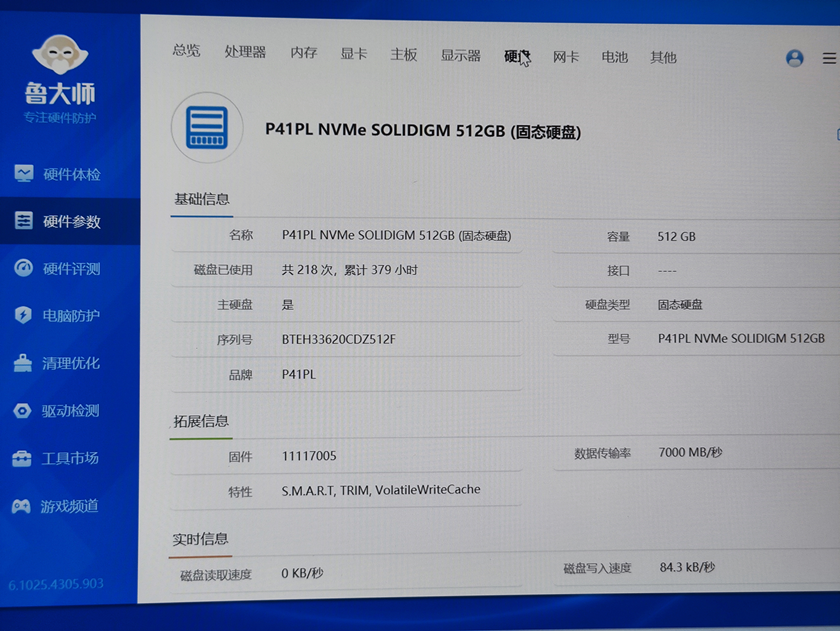This screenshot has width=840, height=631.
Task: Click the capacity value 512 GB
Action: tap(676, 237)
